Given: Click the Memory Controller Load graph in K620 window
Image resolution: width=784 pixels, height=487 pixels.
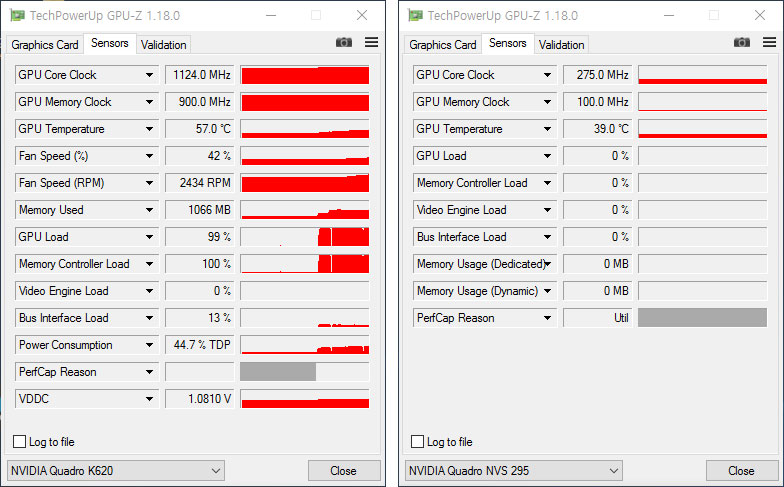Looking at the screenshot, I should click(305, 264).
